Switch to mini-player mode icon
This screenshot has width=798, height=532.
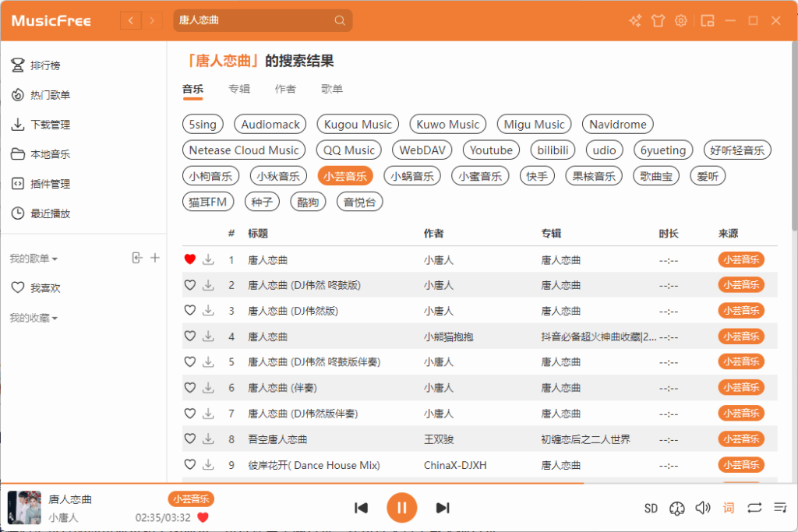point(708,20)
